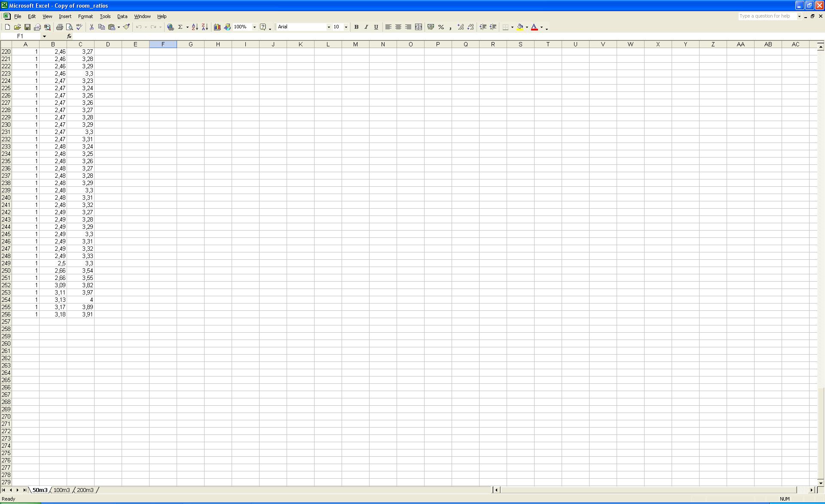Open the zoom percentage dropdown
This screenshot has height=504, width=825.
pos(254,27)
